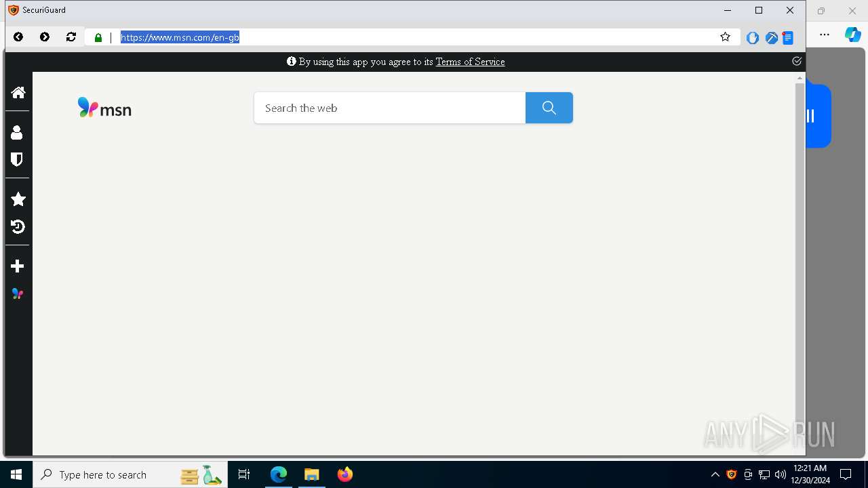This screenshot has width=868, height=488.
Task: Add new tab with plus icon
Action: (18, 266)
